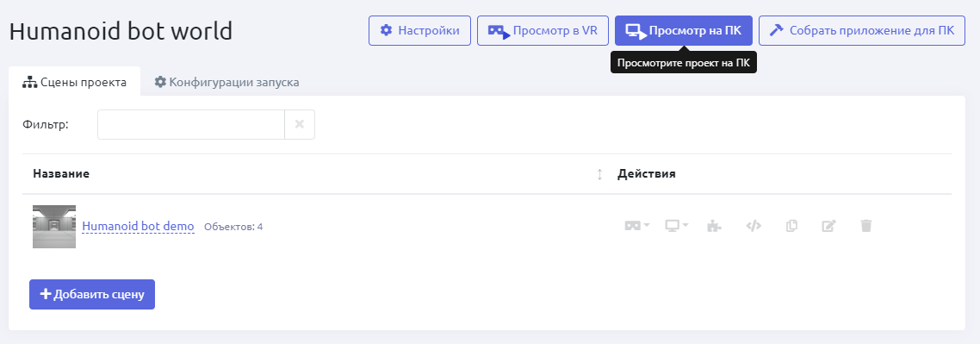The image size is (980, 344).
Task: Open the scene code editor icon
Action: [754, 226]
